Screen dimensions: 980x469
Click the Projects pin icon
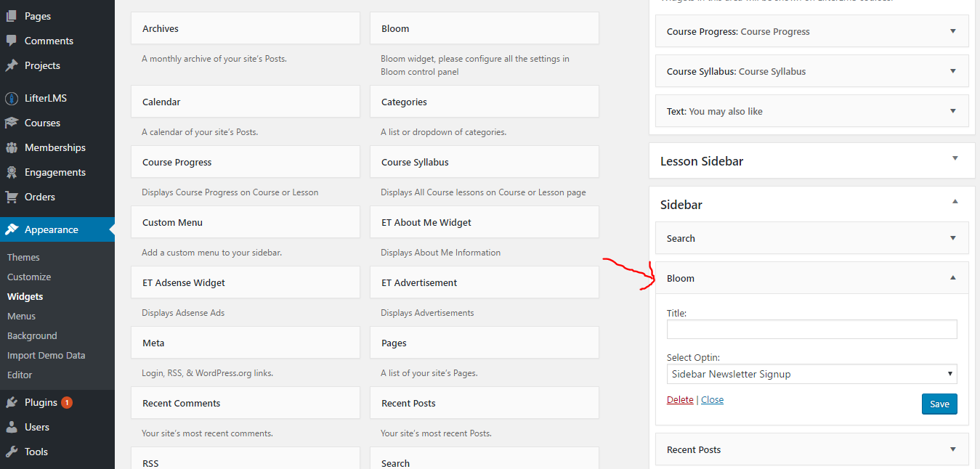12,65
